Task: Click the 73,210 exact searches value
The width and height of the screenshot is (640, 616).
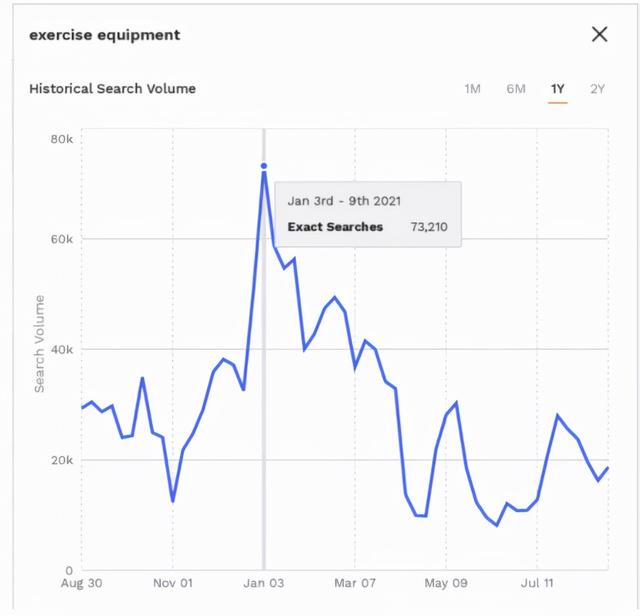Action: [x=429, y=227]
